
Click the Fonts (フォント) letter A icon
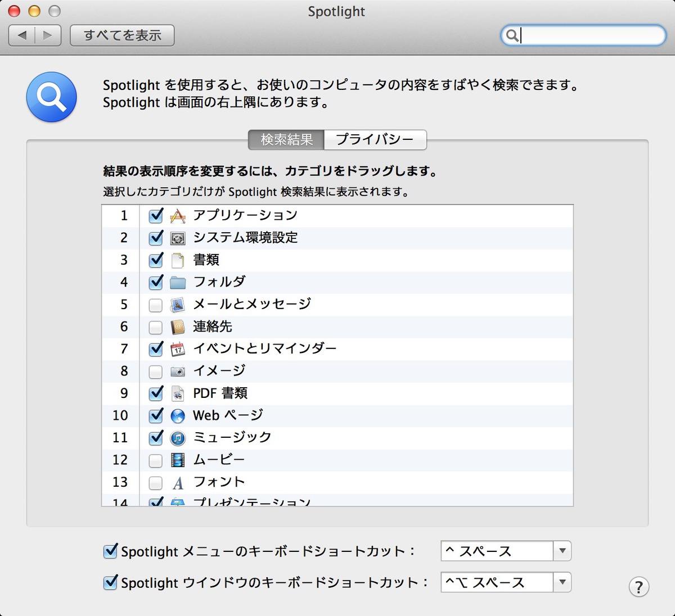point(178,483)
